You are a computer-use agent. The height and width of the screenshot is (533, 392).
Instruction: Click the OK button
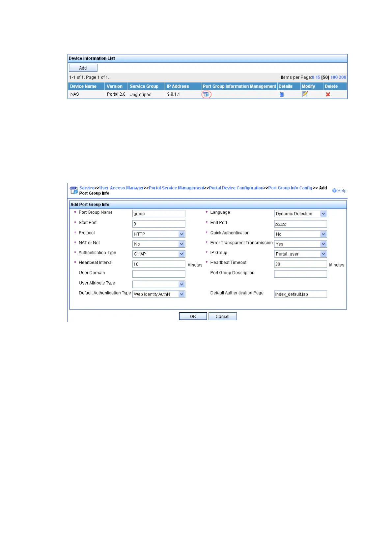click(x=193, y=316)
